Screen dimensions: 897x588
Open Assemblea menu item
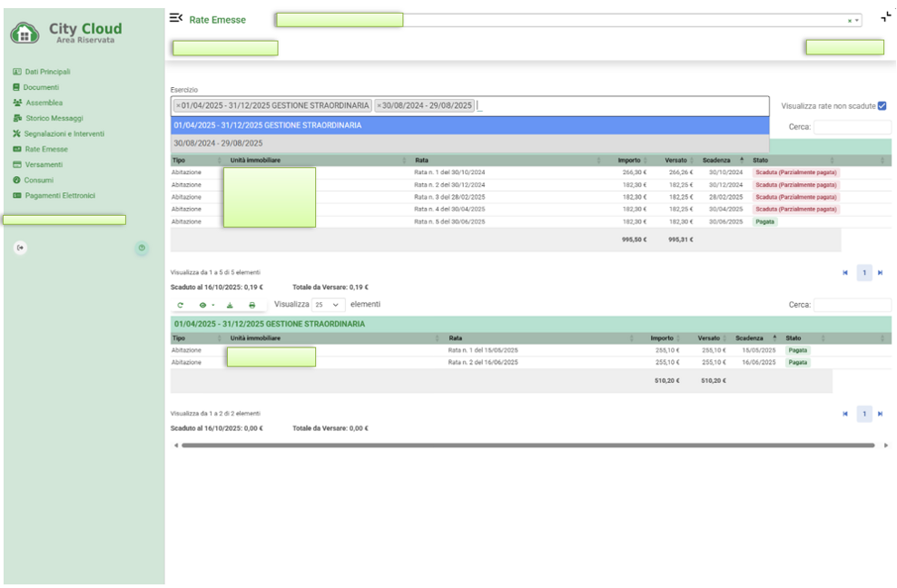44,103
